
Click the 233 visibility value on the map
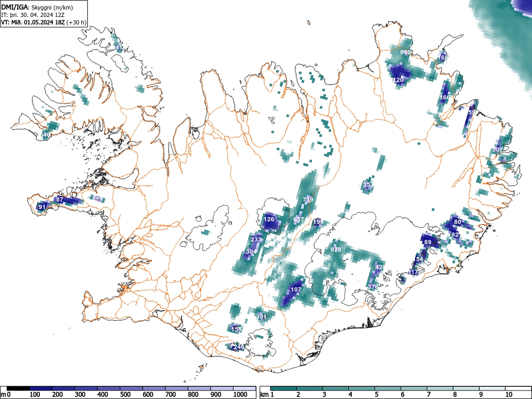point(256,239)
